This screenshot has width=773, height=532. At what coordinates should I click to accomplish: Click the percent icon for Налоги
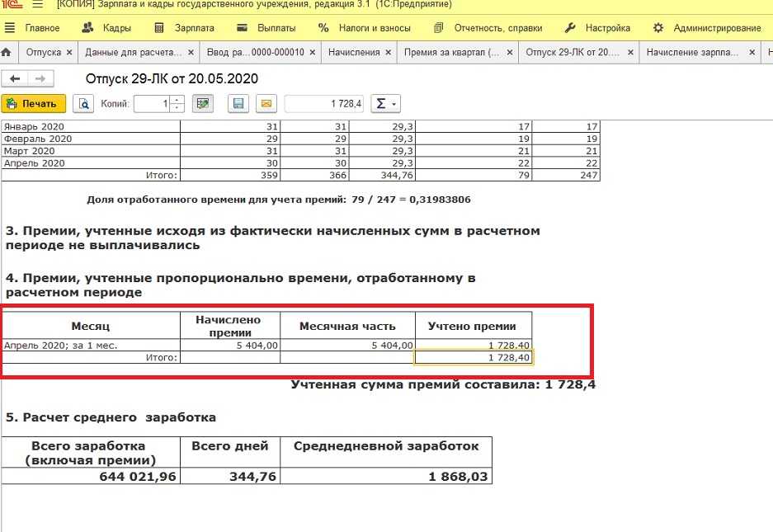click(x=323, y=28)
